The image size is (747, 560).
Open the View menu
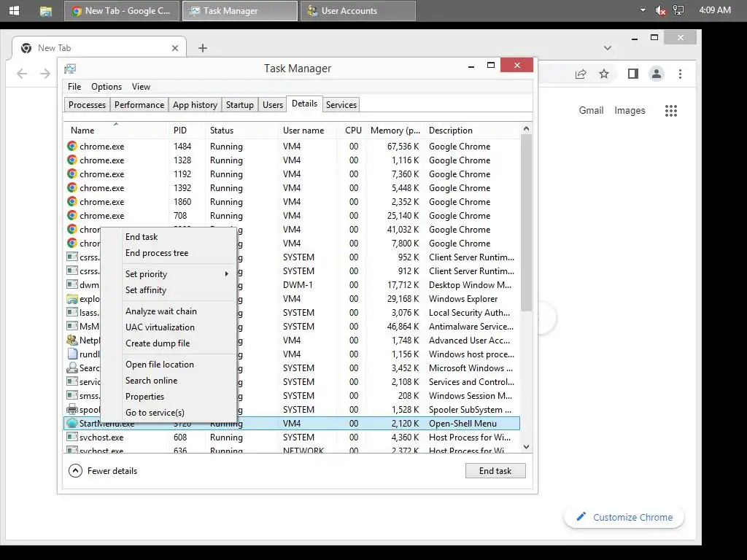coord(141,87)
